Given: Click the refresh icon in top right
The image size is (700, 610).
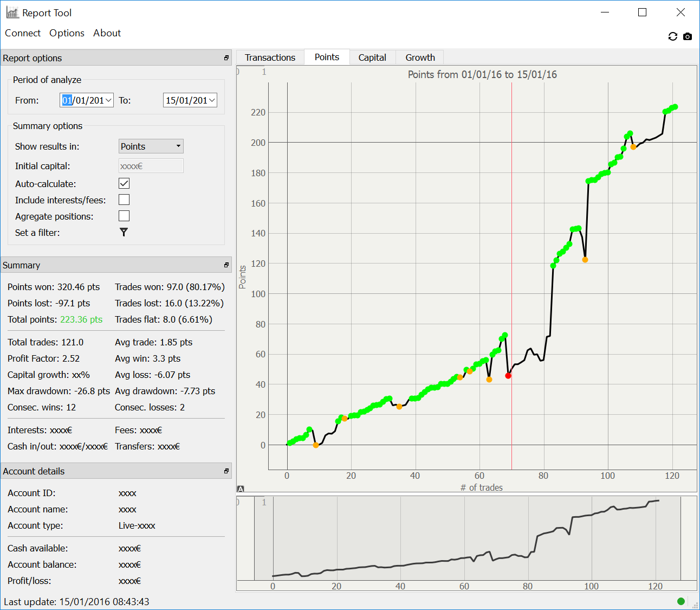Looking at the screenshot, I should (x=672, y=36).
